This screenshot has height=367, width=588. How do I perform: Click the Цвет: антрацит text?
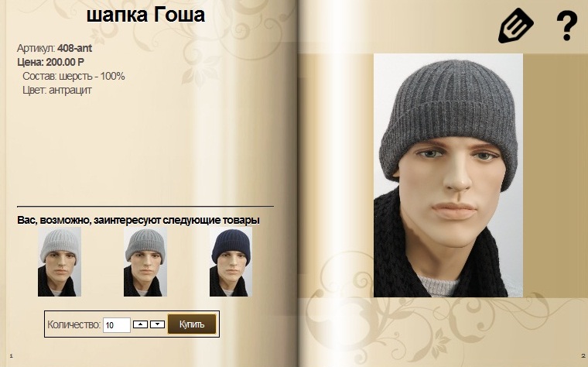(x=57, y=90)
